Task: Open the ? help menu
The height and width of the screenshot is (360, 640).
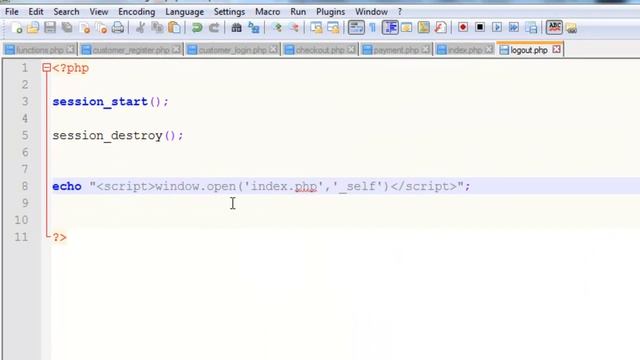Action: point(400,11)
